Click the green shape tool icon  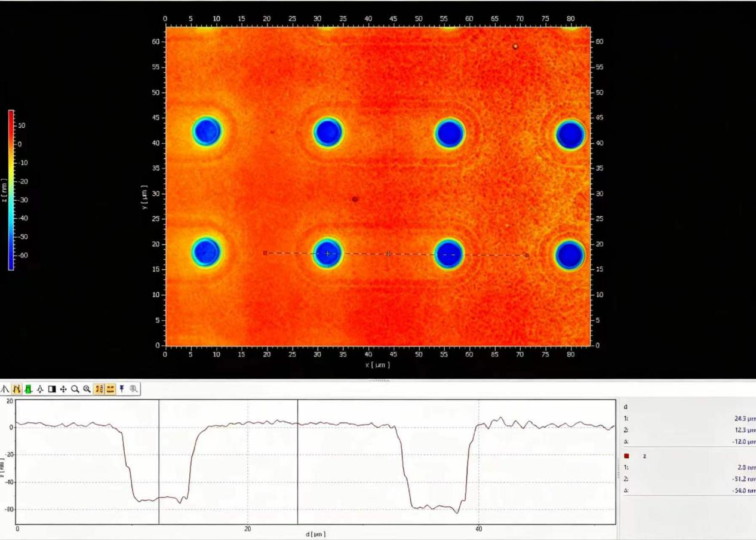point(28,389)
